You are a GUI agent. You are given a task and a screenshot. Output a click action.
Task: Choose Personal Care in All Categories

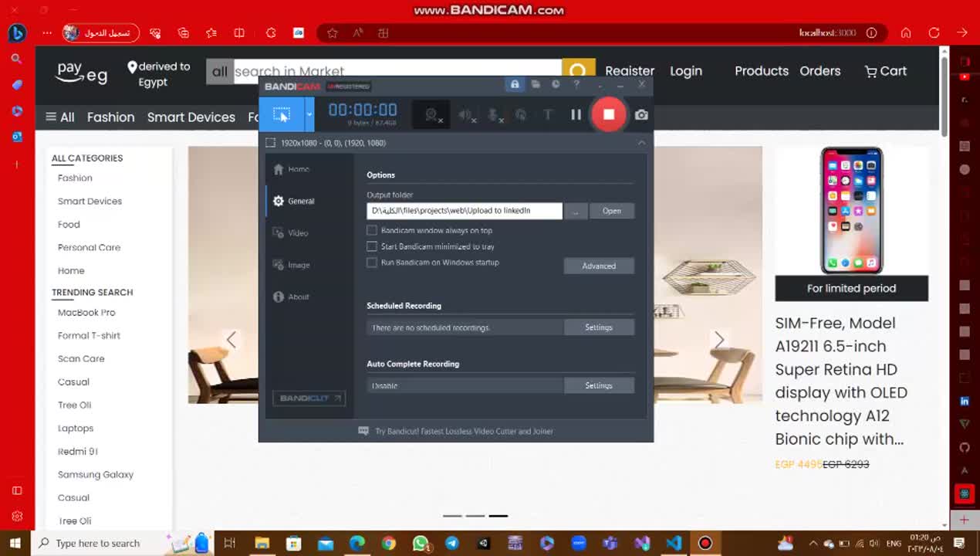pyautogui.click(x=90, y=247)
